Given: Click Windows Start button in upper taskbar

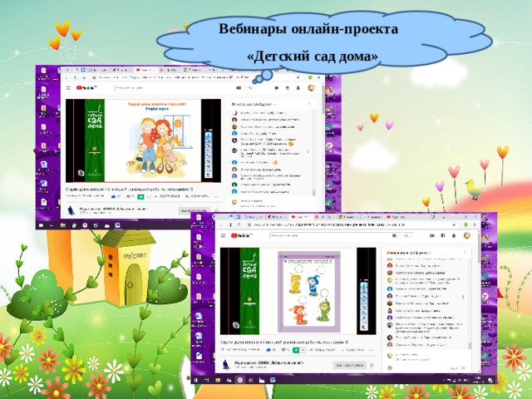Looking at the screenshot, I should [x=41, y=225].
